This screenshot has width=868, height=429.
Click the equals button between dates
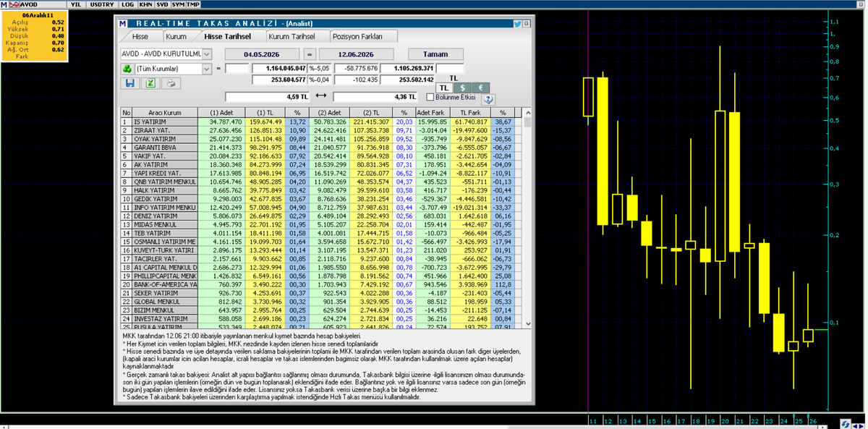[x=310, y=54]
